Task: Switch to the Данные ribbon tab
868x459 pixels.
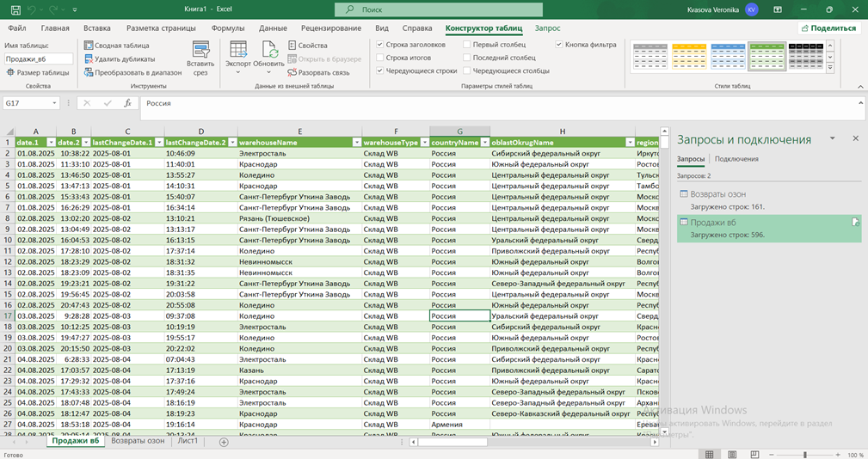Action: (x=273, y=28)
